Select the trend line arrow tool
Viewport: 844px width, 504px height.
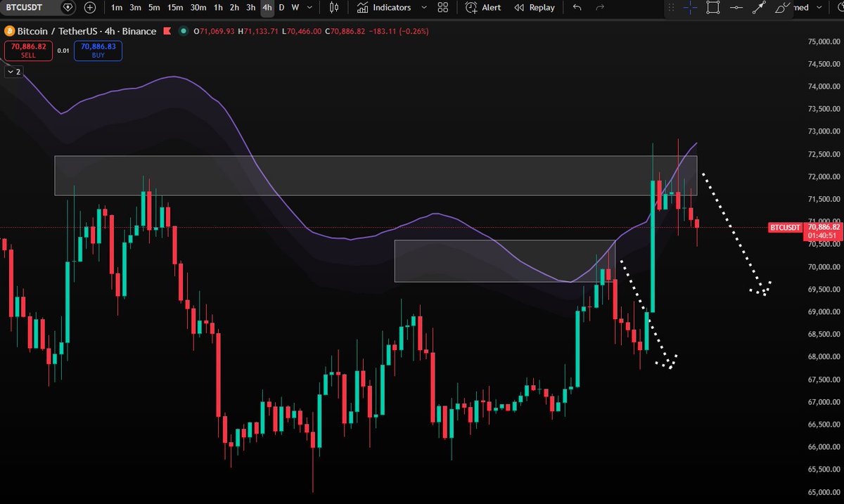tap(759, 8)
